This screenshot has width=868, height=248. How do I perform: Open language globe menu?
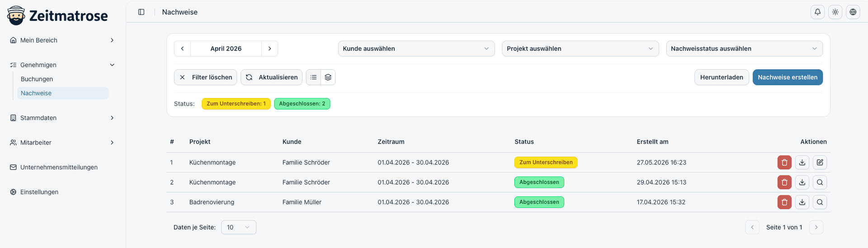[853, 12]
